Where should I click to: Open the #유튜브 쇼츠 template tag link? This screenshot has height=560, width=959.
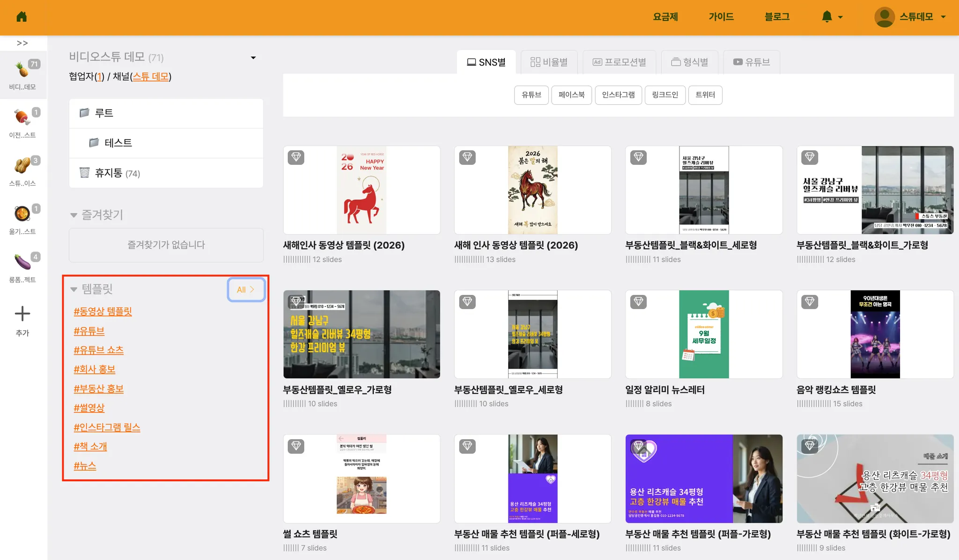point(99,350)
